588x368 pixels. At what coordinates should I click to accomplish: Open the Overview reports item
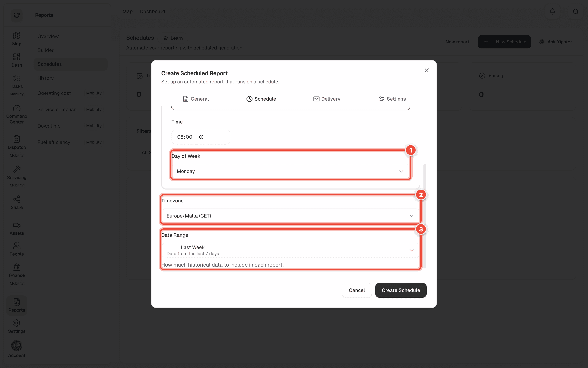(x=70, y=36)
